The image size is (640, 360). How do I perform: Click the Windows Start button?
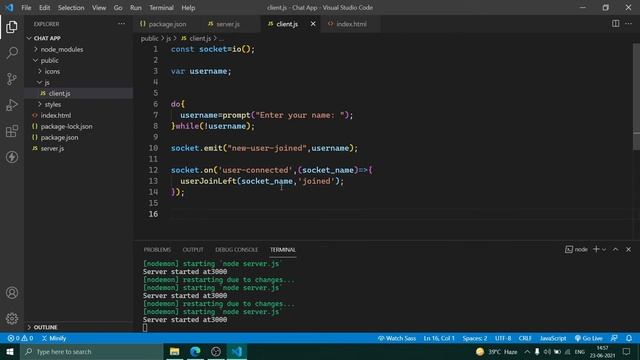pyautogui.click(x=10, y=351)
